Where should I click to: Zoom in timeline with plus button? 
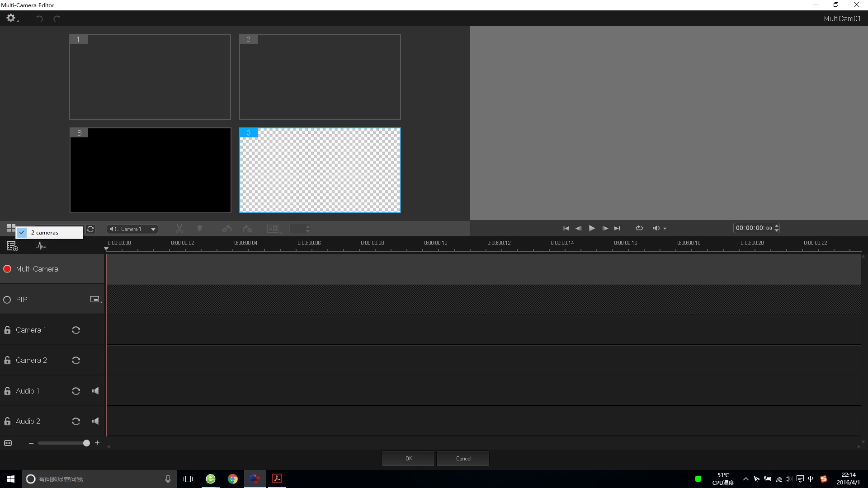click(97, 443)
